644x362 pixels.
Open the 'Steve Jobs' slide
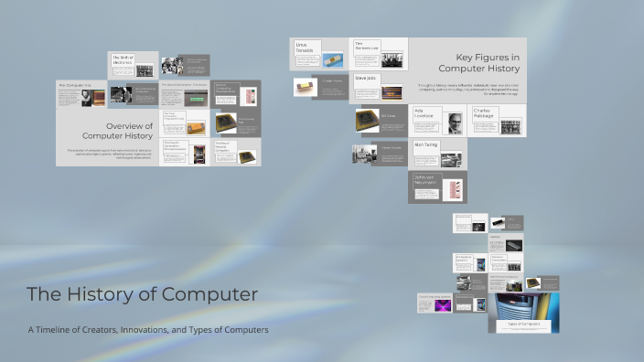(379, 88)
